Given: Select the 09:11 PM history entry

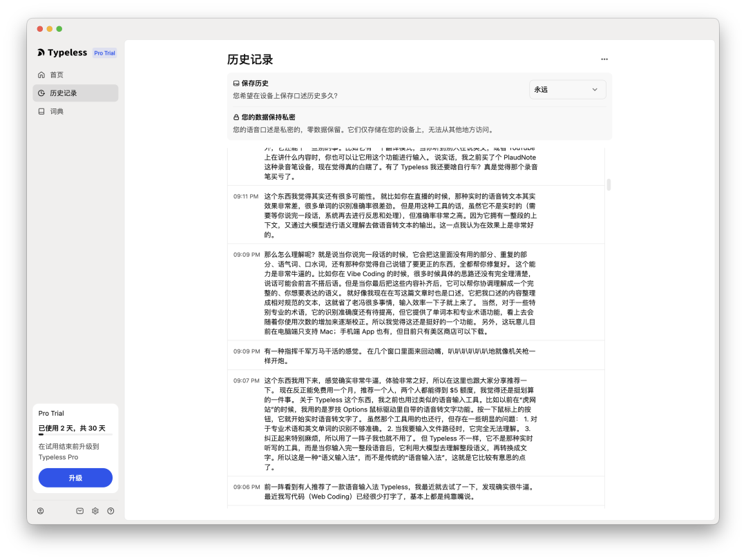Looking at the screenshot, I should point(416,215).
